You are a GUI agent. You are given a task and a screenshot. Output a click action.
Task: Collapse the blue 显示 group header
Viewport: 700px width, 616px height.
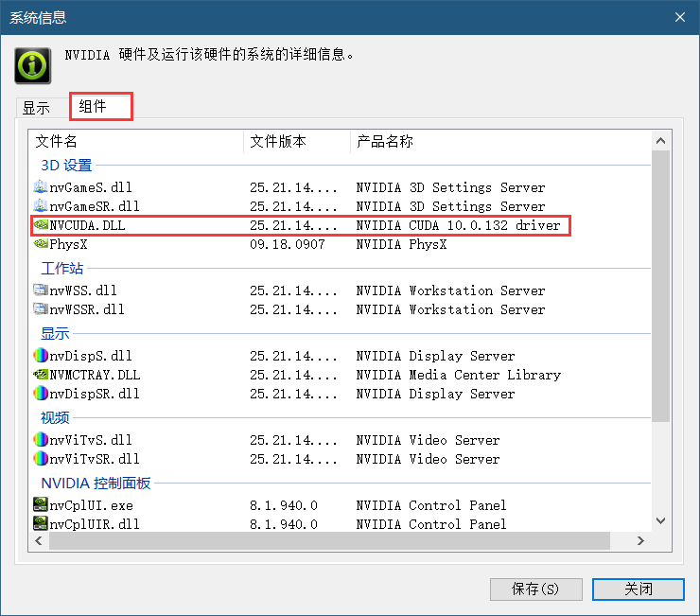pos(55,334)
